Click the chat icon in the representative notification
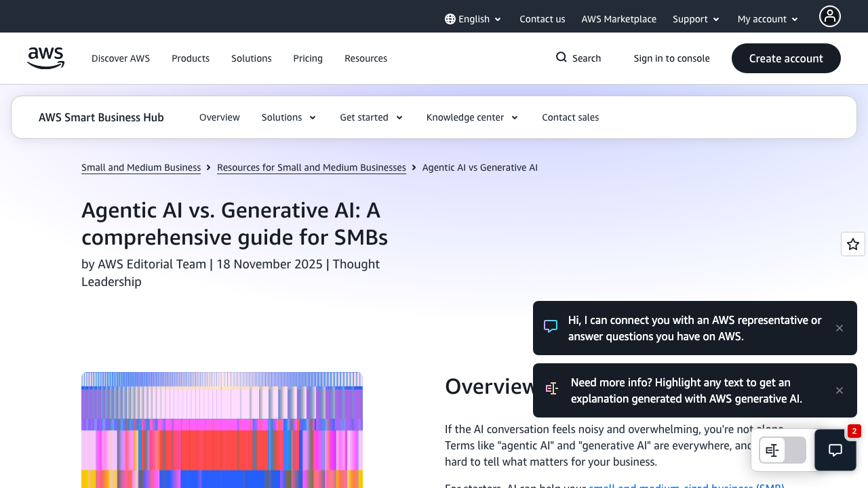868x488 pixels. [551, 327]
